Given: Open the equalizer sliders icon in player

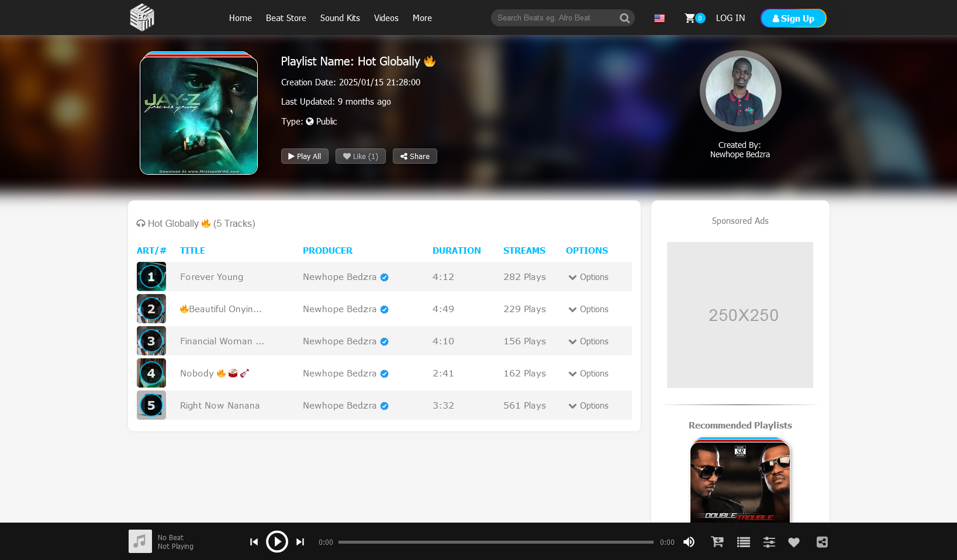Looking at the screenshot, I should pyautogui.click(x=769, y=542).
